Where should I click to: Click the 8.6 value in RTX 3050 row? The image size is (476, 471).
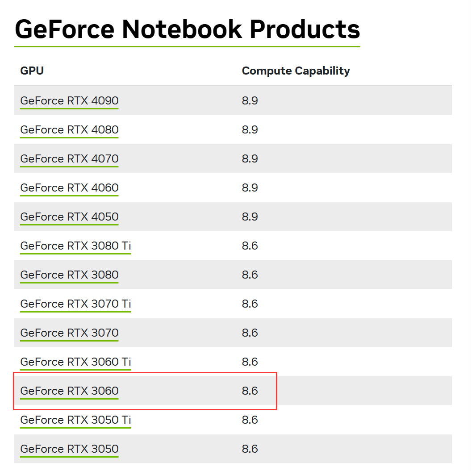pyautogui.click(x=250, y=449)
